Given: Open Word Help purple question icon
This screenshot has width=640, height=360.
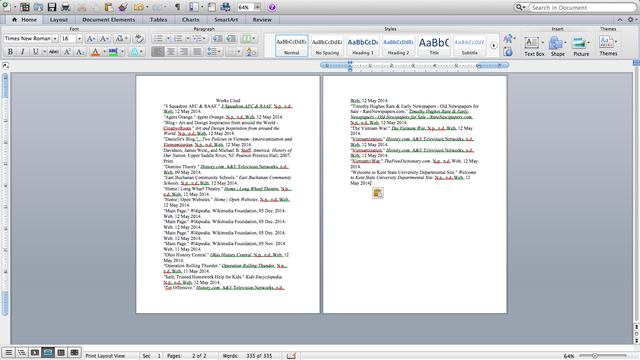Looking at the screenshot, I should [x=272, y=7].
